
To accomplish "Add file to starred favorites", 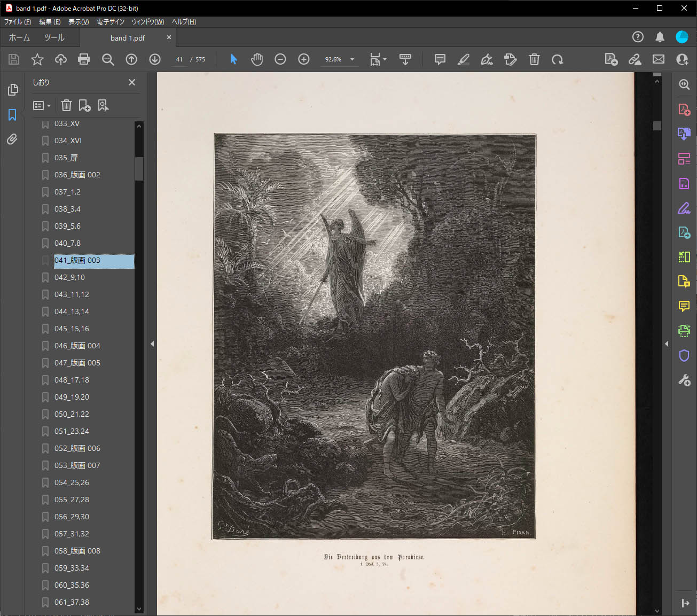I will pos(37,59).
